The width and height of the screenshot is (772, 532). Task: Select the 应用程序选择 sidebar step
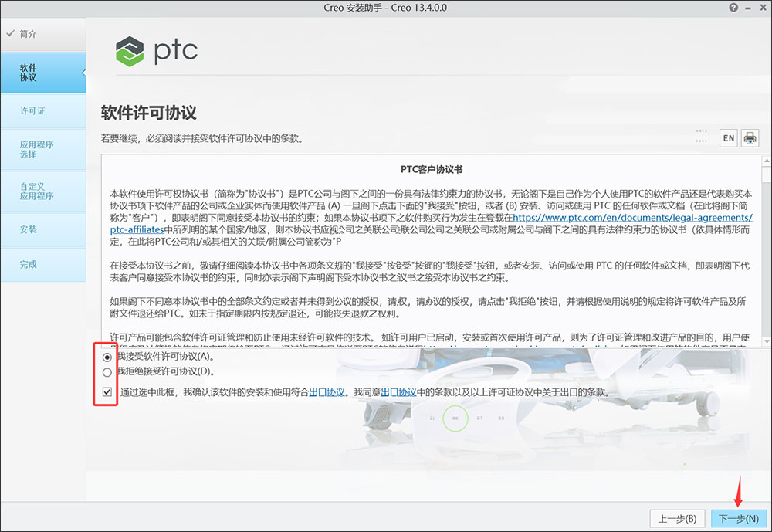pyautogui.click(x=43, y=149)
